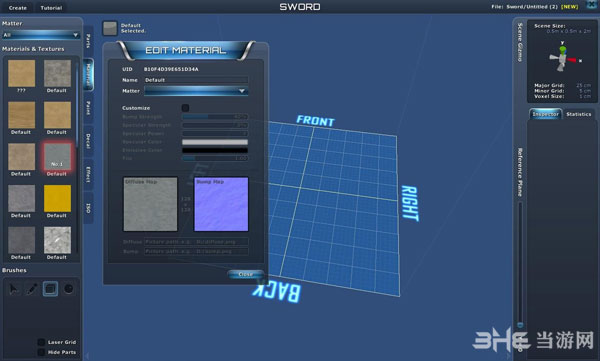
Task: Click the Specular Color swatch
Action: pyautogui.click(x=215, y=142)
